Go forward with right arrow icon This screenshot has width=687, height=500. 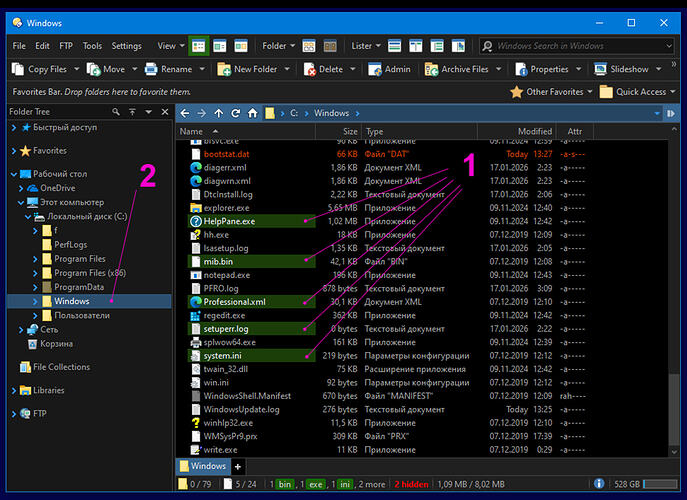(x=202, y=113)
